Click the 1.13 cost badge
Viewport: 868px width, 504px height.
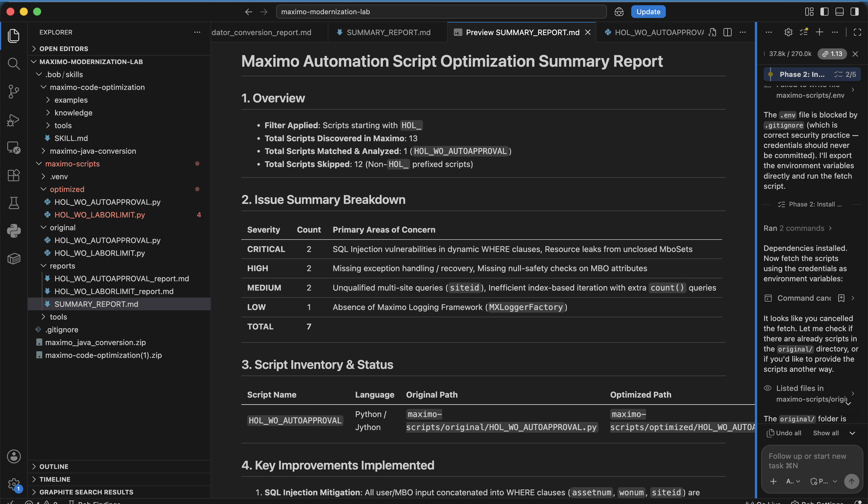(x=832, y=54)
